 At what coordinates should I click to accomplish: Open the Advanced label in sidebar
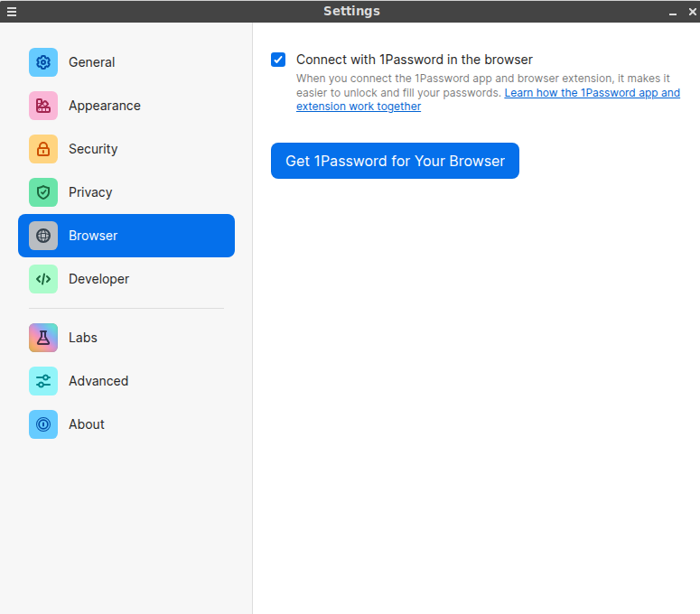click(98, 381)
